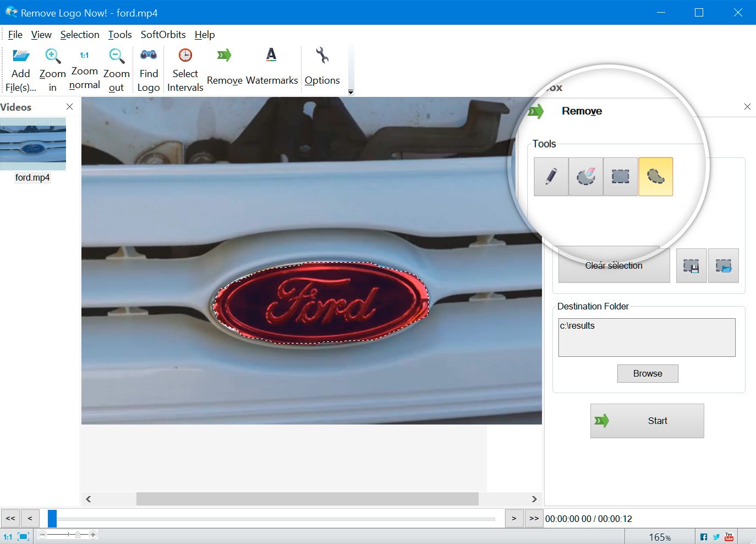
Task: Click the horizontal scrollbar right arrow
Action: click(x=534, y=499)
